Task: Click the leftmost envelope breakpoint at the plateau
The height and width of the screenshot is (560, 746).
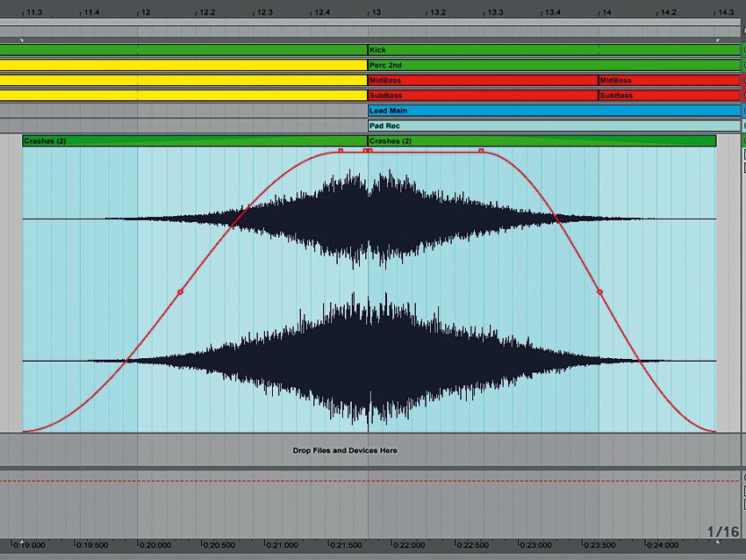Action: (x=341, y=150)
